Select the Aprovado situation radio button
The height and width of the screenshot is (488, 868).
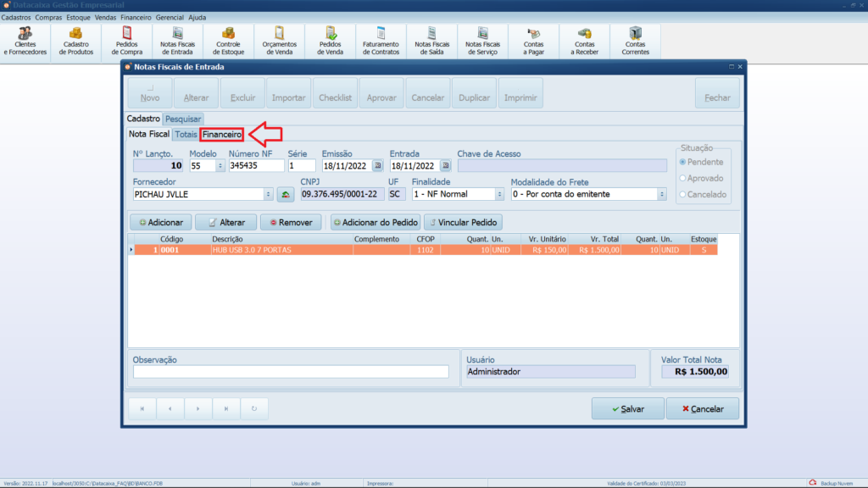(683, 178)
